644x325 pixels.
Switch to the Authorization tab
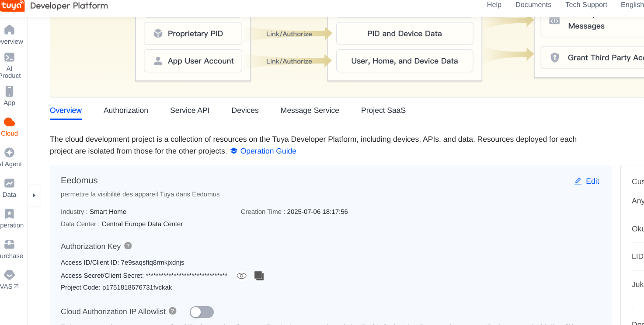[x=126, y=110]
